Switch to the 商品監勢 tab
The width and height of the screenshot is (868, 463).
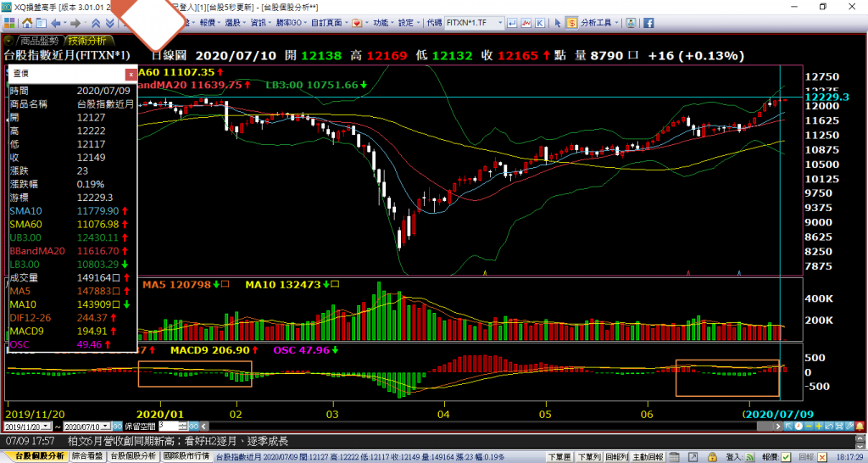coord(40,40)
